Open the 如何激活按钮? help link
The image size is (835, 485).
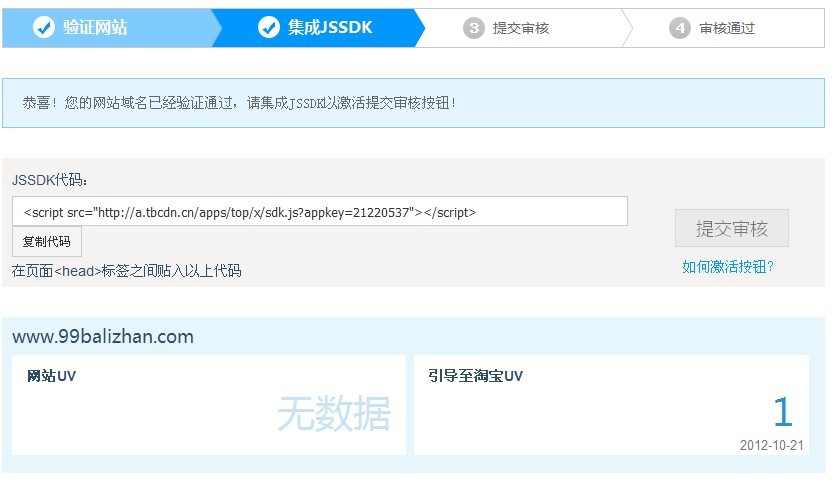tap(728, 266)
